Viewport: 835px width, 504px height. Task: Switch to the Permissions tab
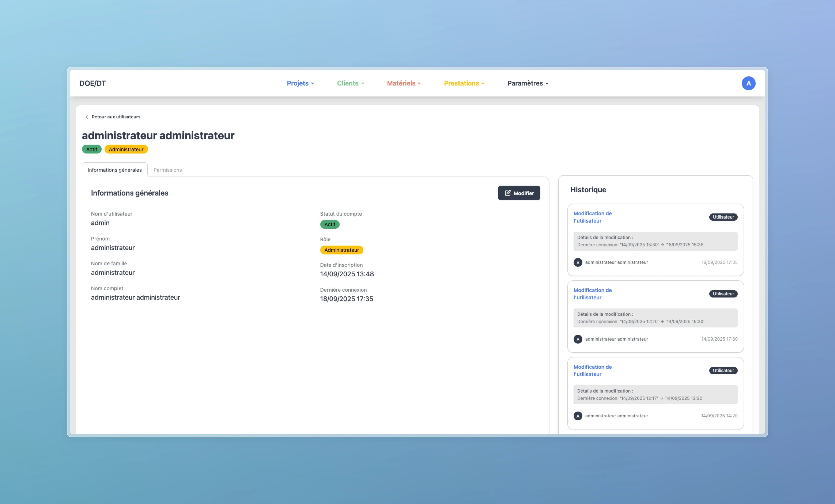pyautogui.click(x=167, y=170)
